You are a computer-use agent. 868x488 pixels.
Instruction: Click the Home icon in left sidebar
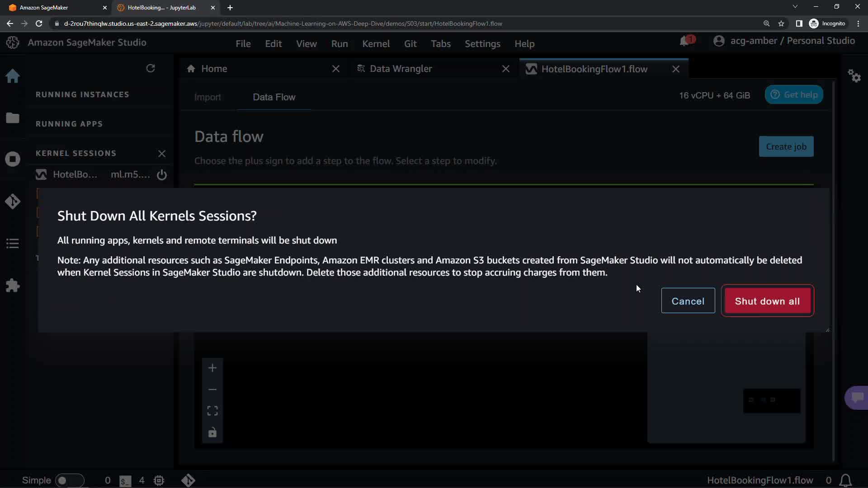point(13,76)
